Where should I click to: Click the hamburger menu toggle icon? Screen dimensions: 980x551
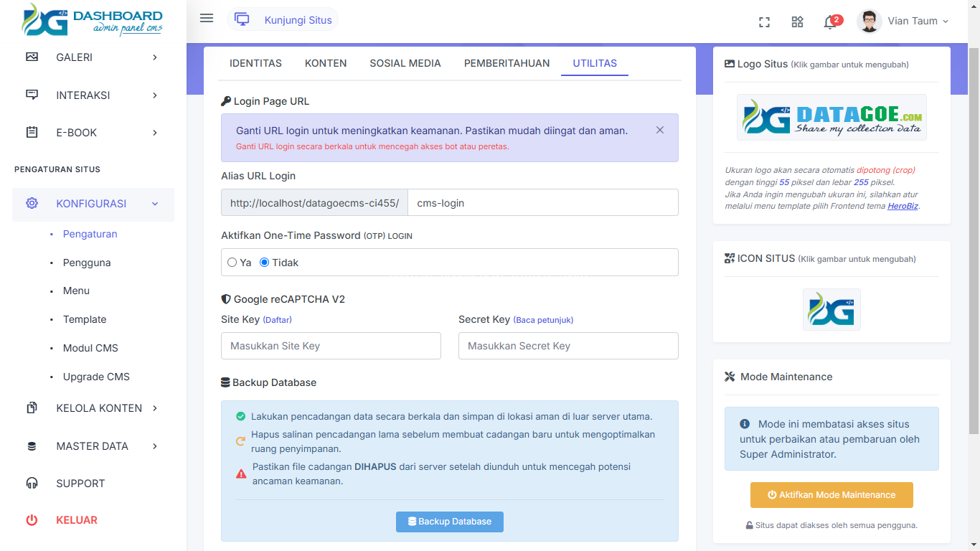[x=207, y=19]
